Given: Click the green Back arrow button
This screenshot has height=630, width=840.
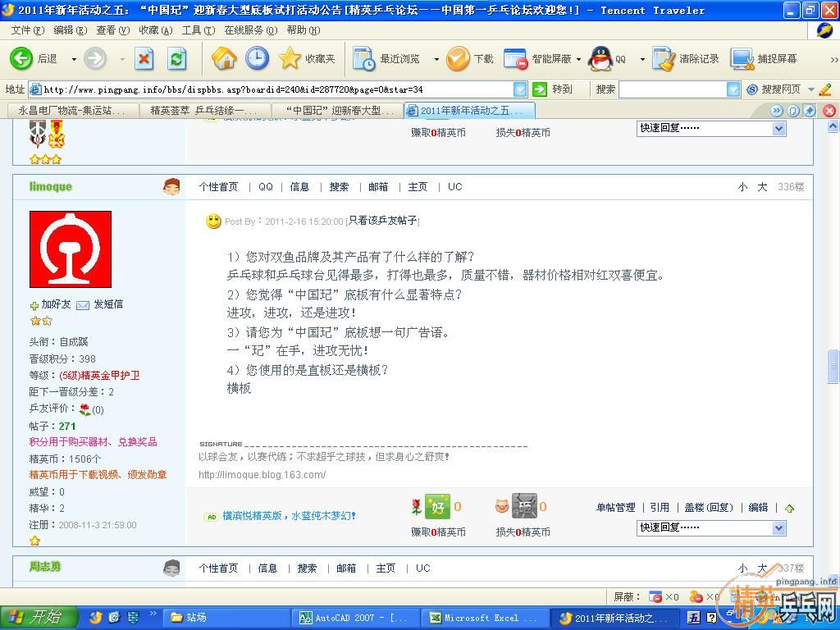Looking at the screenshot, I should [x=21, y=58].
